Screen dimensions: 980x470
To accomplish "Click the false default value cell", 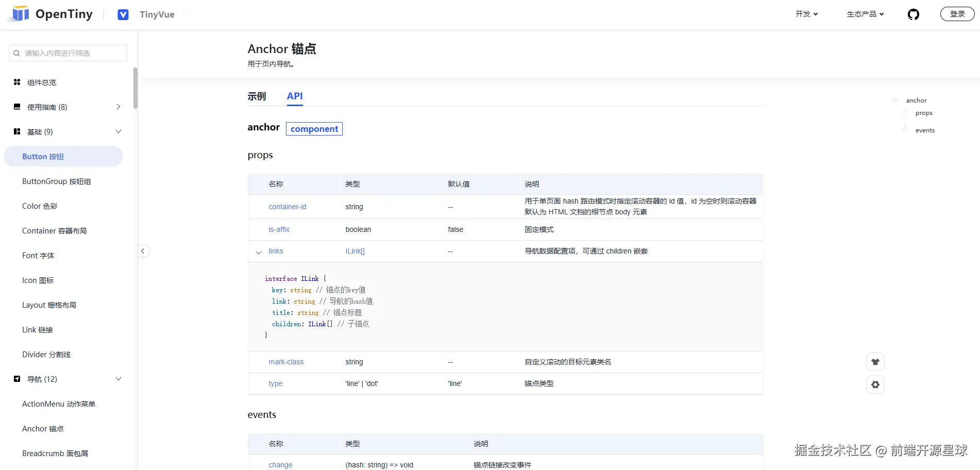I will 455,229.
